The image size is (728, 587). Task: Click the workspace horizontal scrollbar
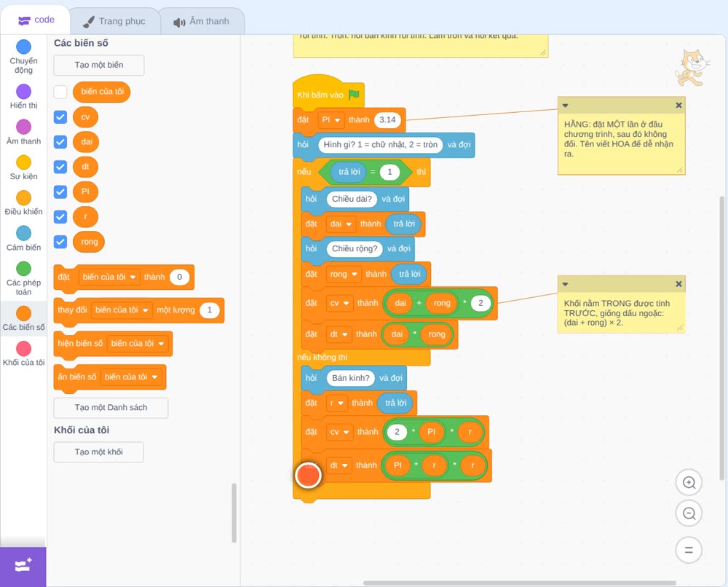coord(519,583)
